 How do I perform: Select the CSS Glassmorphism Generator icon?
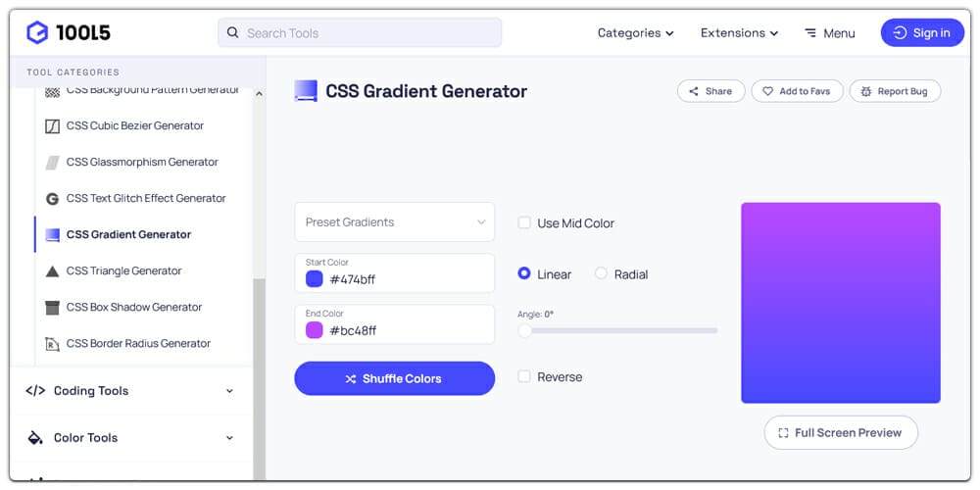(x=53, y=163)
